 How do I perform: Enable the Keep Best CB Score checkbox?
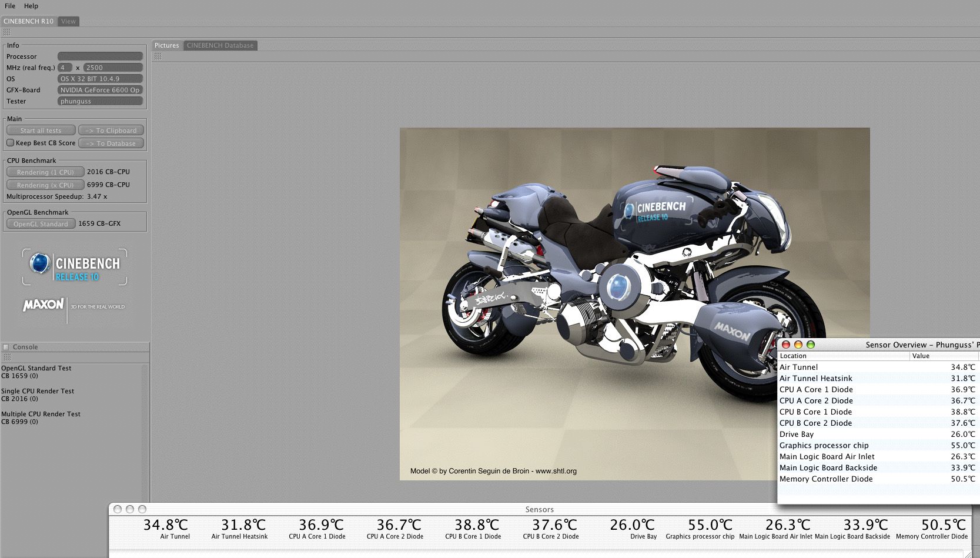10,143
